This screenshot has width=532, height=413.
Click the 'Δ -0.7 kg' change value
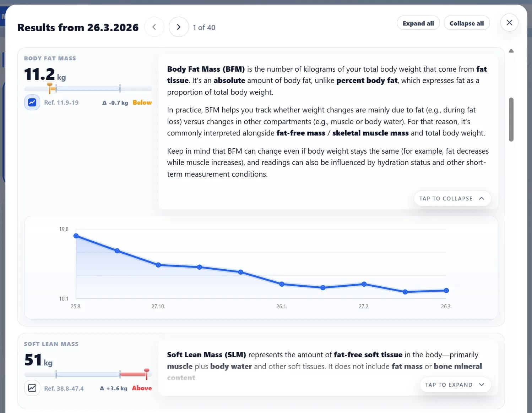[x=115, y=103]
